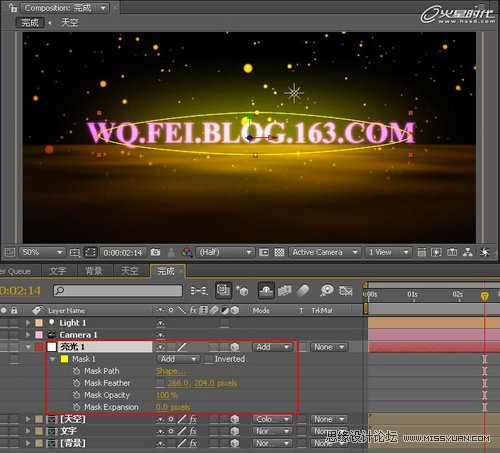Enable the Inverted checkbox for Mask 1
Screen dimensions: 500x453
click(x=209, y=359)
